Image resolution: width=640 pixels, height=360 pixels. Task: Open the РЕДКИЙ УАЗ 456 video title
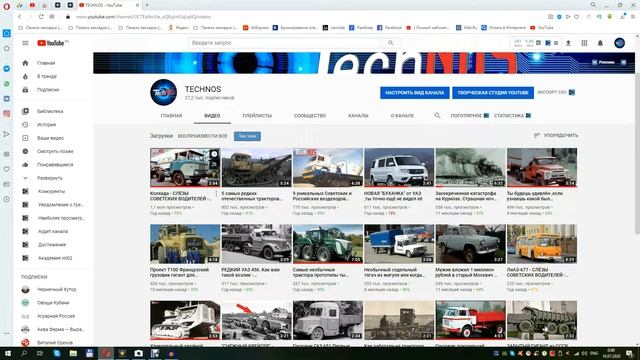coord(251,272)
